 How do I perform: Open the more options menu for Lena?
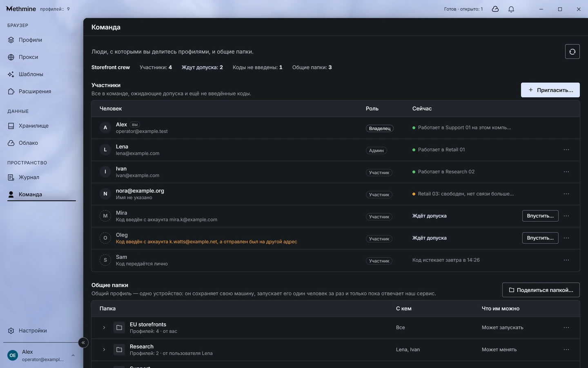tap(566, 150)
